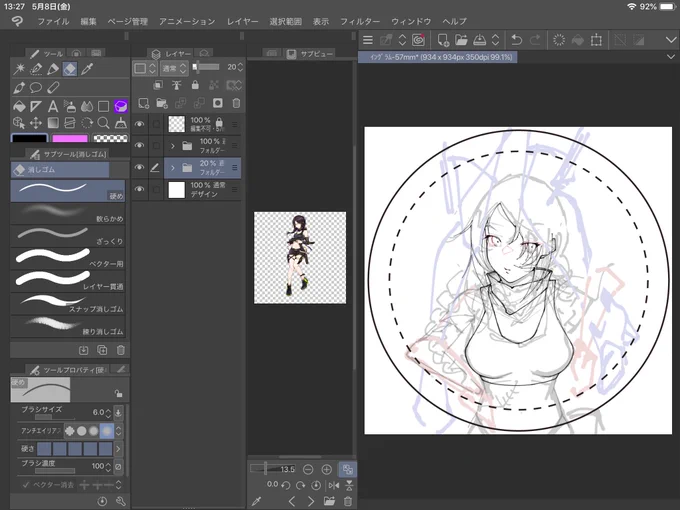
Task: Adjust the layer opacity slider
Action: [x=206, y=67]
